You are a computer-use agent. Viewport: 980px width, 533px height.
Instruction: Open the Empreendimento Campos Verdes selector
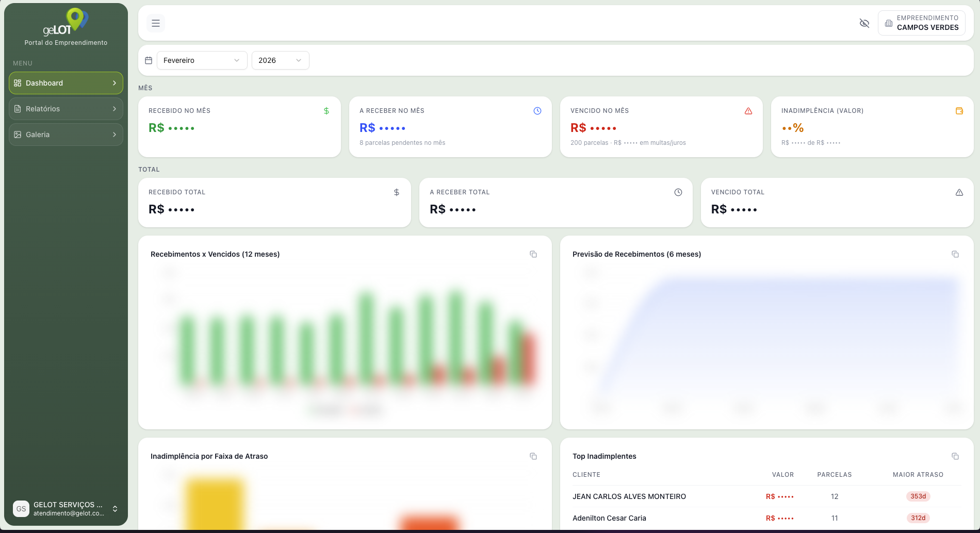pos(922,23)
